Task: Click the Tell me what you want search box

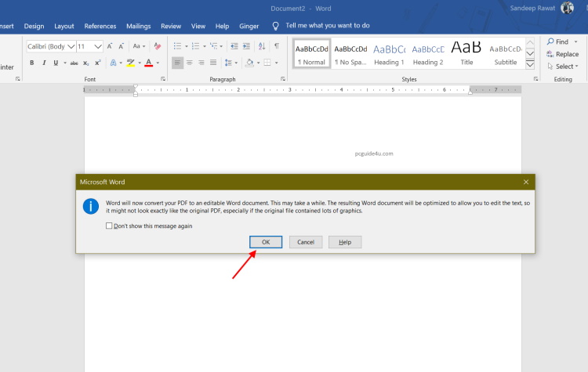Action: pos(328,26)
